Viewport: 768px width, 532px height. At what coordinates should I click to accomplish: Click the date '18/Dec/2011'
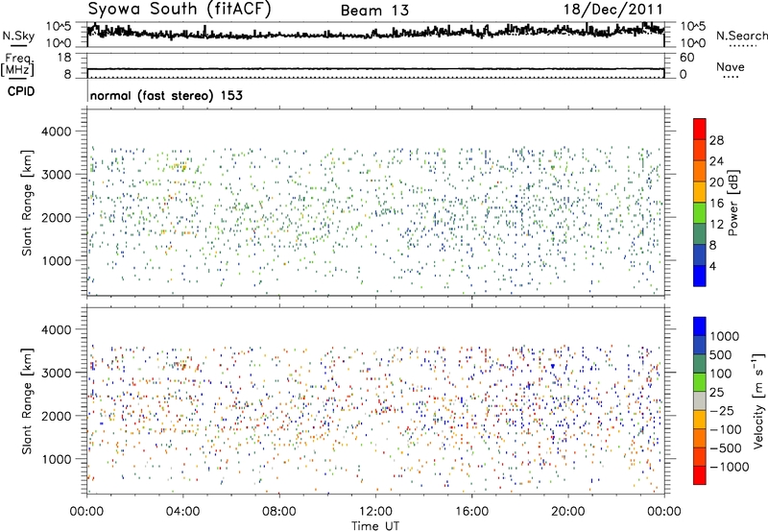(x=612, y=10)
